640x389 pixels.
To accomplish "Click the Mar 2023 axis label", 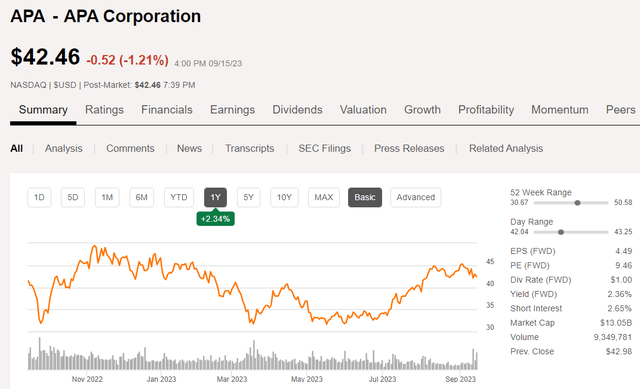I will (x=232, y=379).
